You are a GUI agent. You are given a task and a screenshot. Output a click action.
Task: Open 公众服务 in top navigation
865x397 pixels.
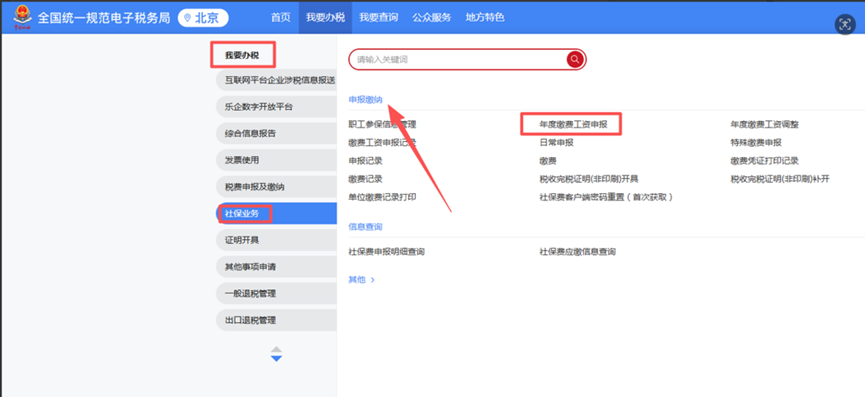tap(432, 17)
